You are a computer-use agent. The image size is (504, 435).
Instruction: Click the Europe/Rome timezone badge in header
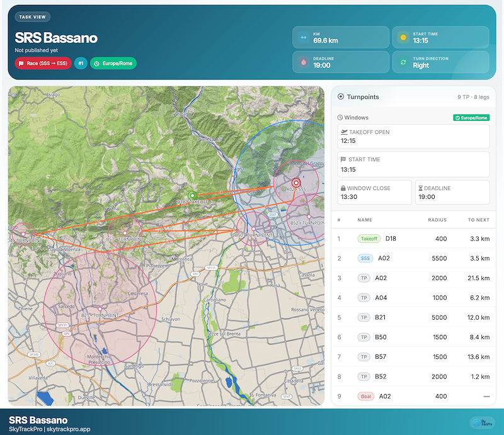[x=113, y=64]
